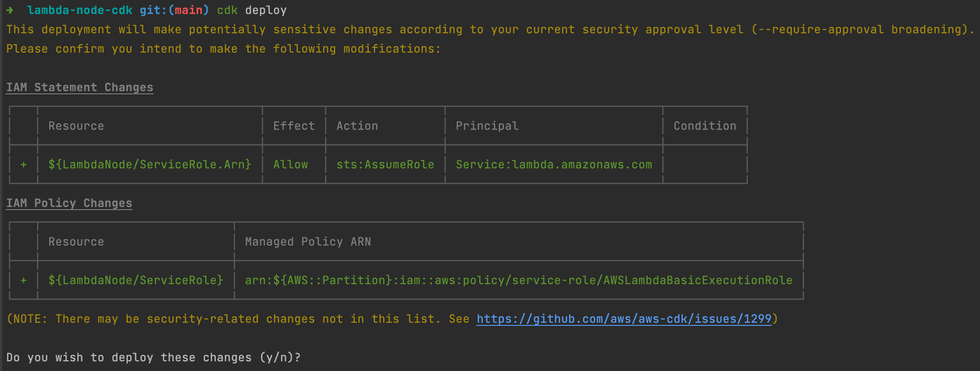This screenshot has height=371, width=980.
Task: Click the 'Please confirm you intend' line
Action: point(223,49)
